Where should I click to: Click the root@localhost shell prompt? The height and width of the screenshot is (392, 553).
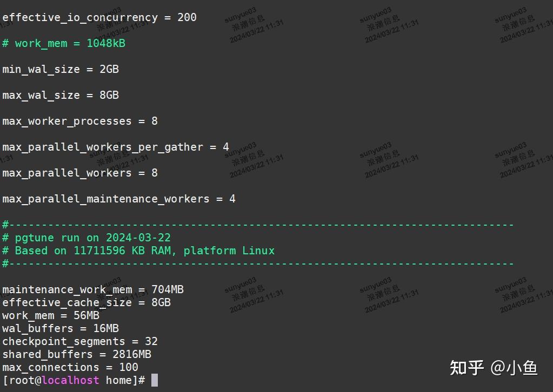coord(65,380)
